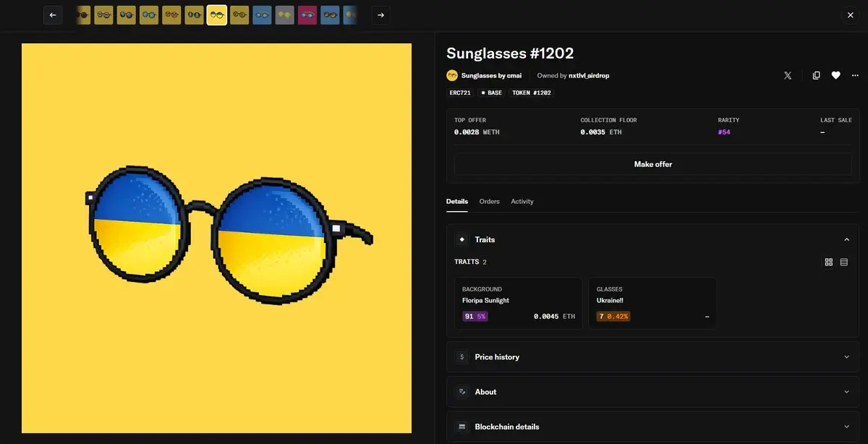
Task: Go to the previous item with the left arrow
Action: pyautogui.click(x=53, y=15)
